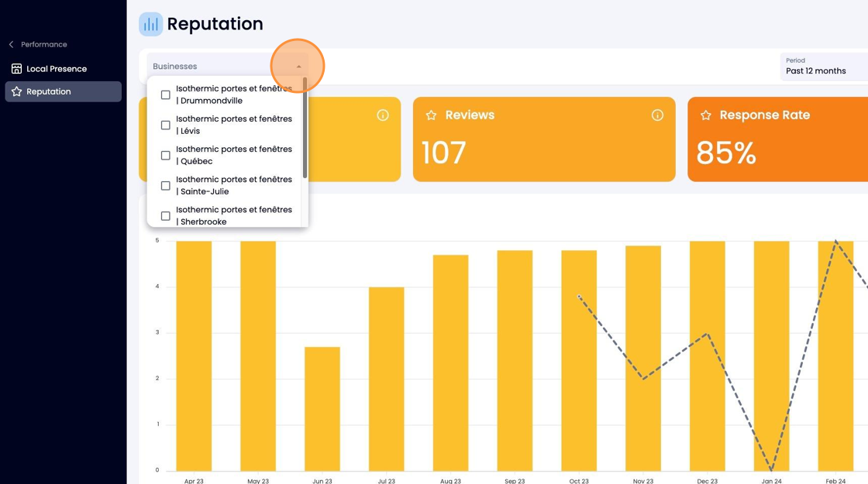The height and width of the screenshot is (484, 868).
Task: Click the Reviews 107 card
Action: point(544,139)
